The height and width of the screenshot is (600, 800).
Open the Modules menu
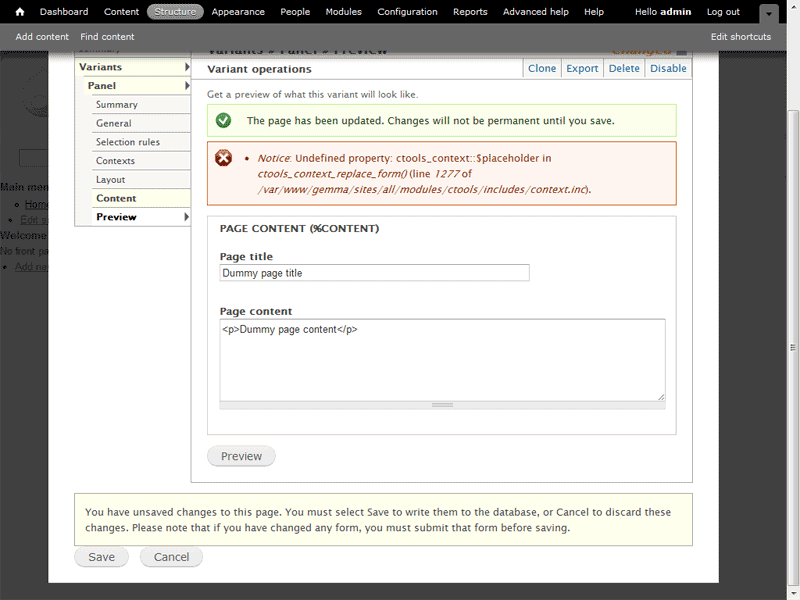343,11
